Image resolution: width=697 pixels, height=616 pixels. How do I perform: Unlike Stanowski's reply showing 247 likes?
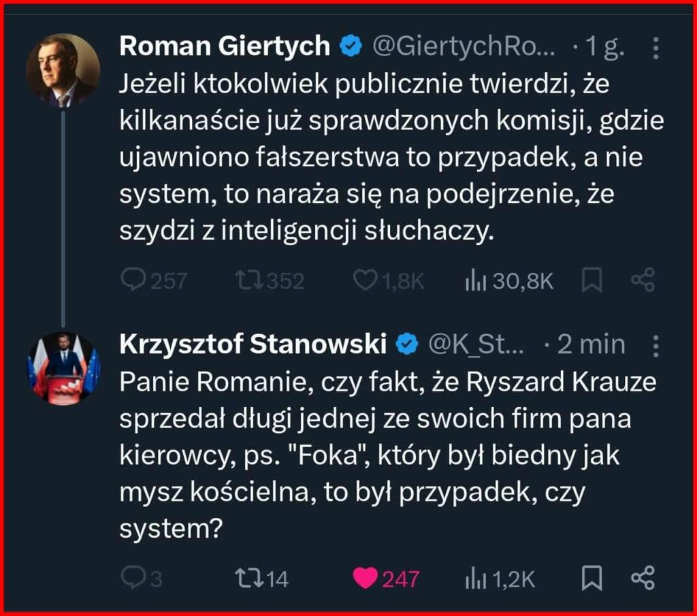point(368,579)
